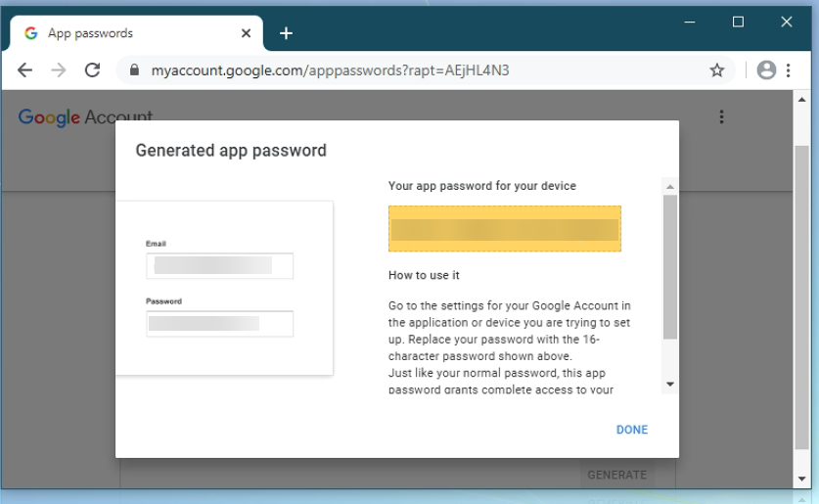The width and height of the screenshot is (819, 504).
Task: Open a new tab with plus button
Action: coord(286,33)
